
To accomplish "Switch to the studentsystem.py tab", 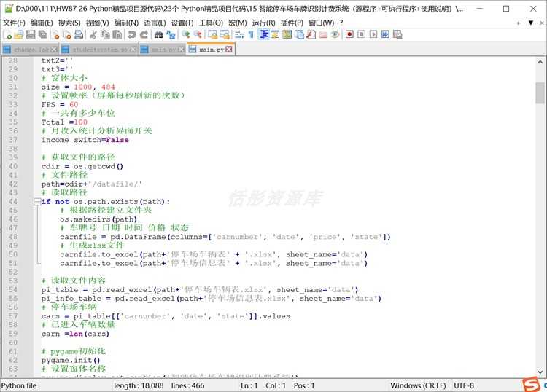I will [x=100, y=50].
